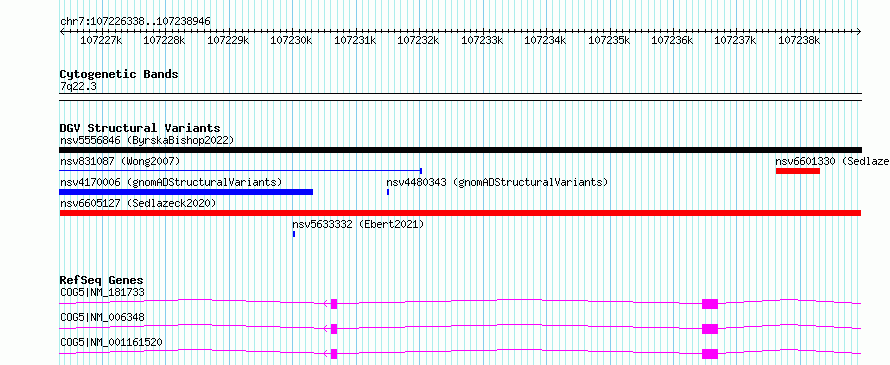Click the small exon of COG5|NM_006348
890x365 pixels.
(x=334, y=329)
